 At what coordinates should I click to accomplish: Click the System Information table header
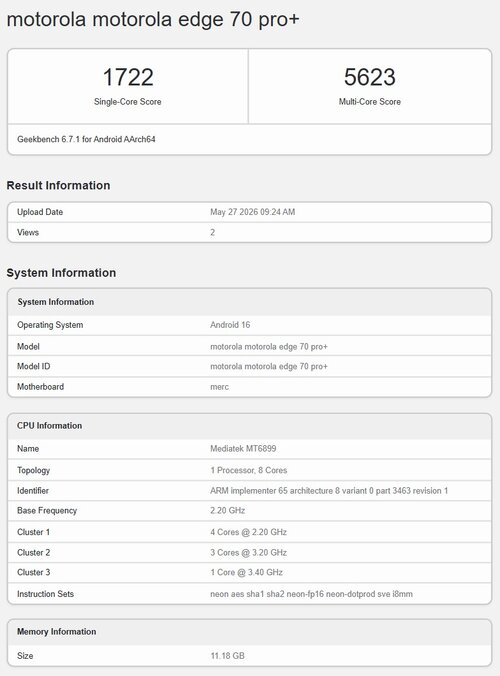[56, 302]
